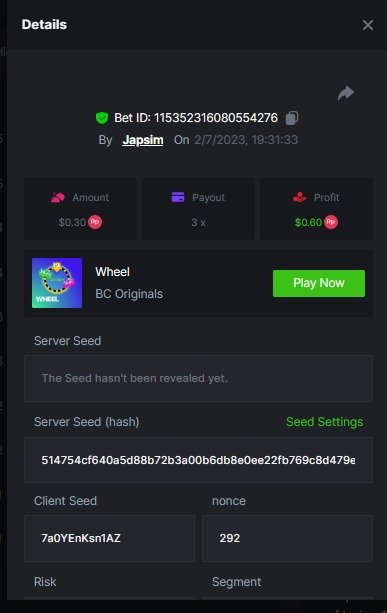
Task: Copy the Bet ID with copy icon
Action: (x=292, y=118)
